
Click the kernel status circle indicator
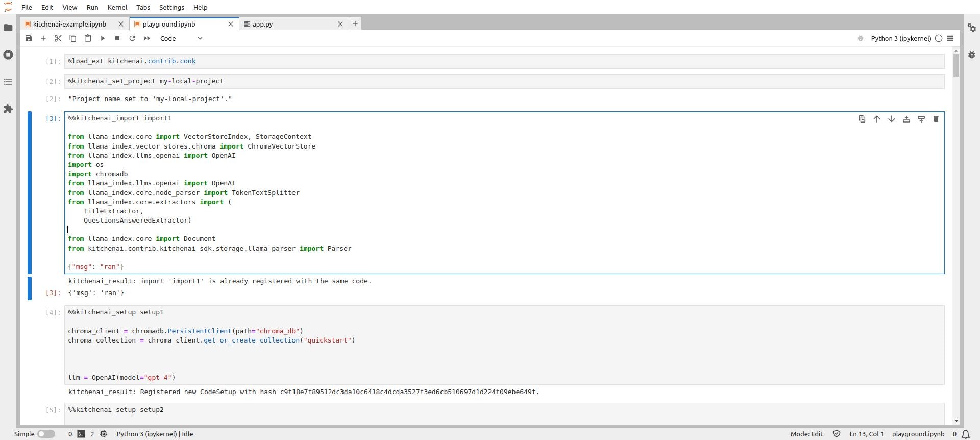(939, 38)
